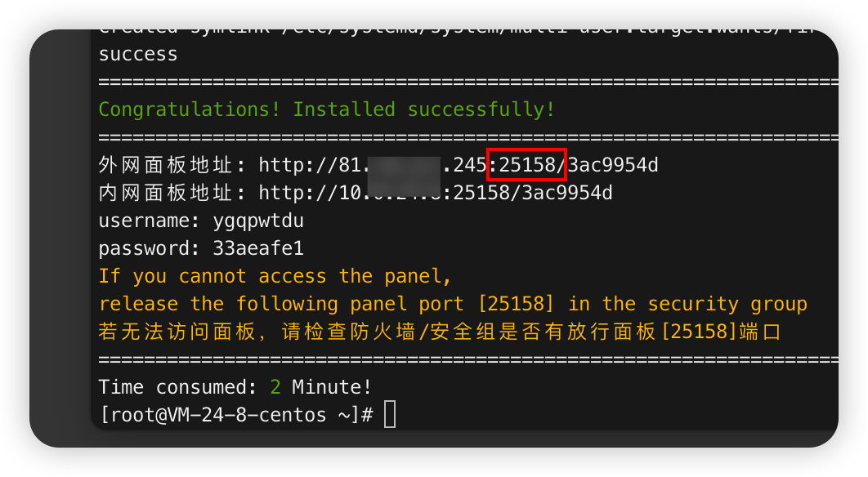Click the 'security group' words in orange line
Image resolution: width=868 pixels, height=477 pixels.
point(727,304)
